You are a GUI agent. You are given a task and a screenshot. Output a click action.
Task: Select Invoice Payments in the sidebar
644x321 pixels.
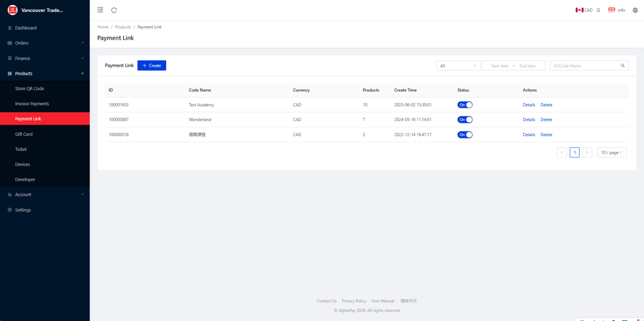(x=32, y=104)
